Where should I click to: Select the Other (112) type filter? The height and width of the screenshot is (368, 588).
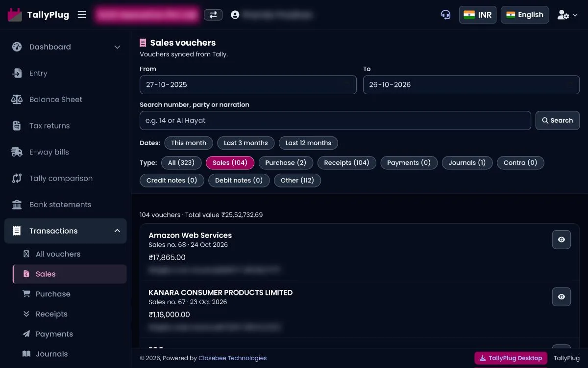(x=297, y=181)
